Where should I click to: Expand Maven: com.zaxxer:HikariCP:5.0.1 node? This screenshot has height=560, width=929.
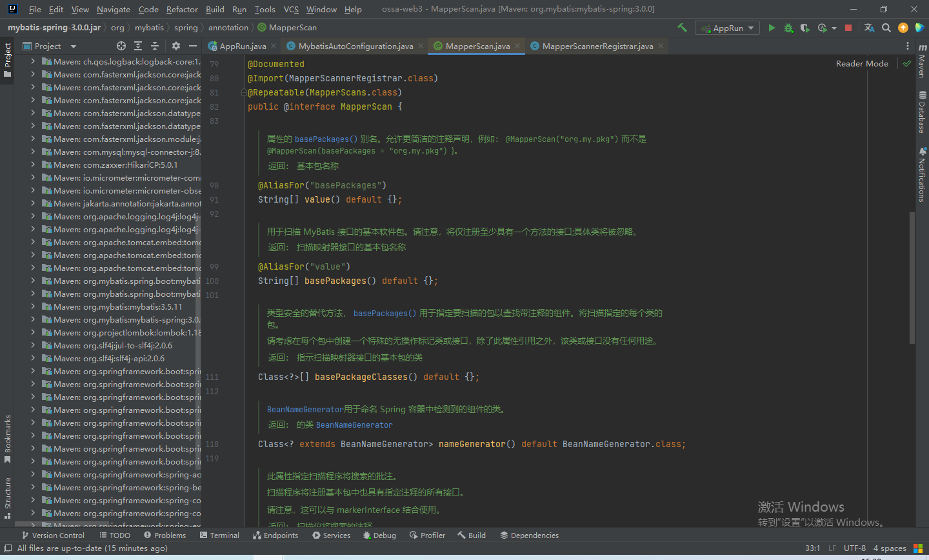[33, 165]
